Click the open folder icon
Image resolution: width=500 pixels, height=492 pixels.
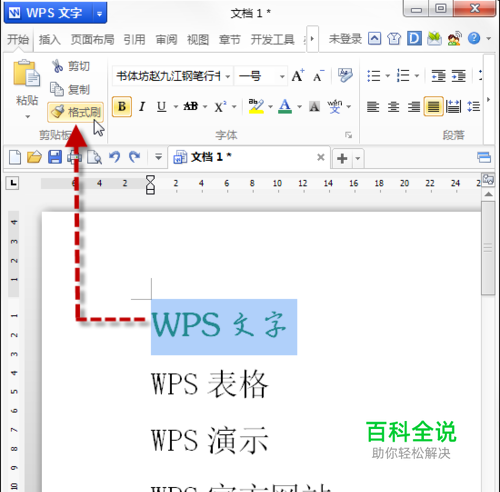34,157
